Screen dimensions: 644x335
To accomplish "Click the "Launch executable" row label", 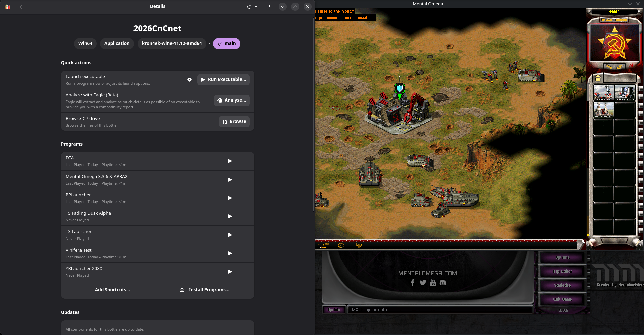I will pos(85,77).
